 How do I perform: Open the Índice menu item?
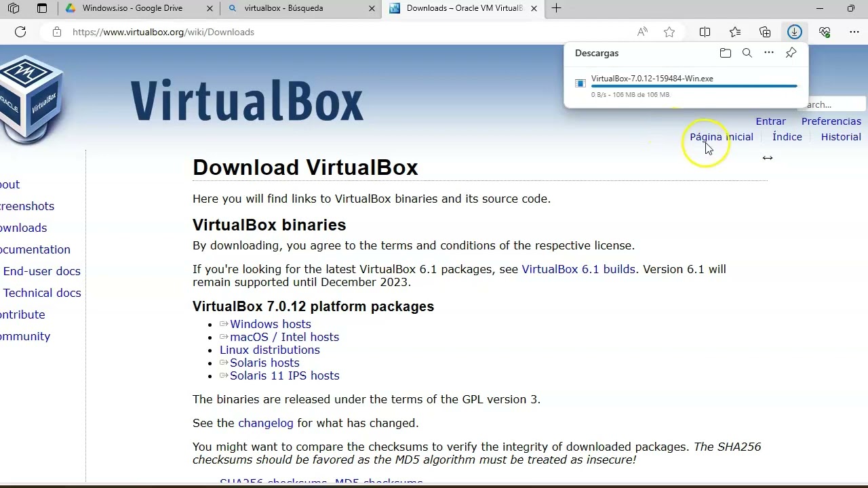tap(787, 137)
